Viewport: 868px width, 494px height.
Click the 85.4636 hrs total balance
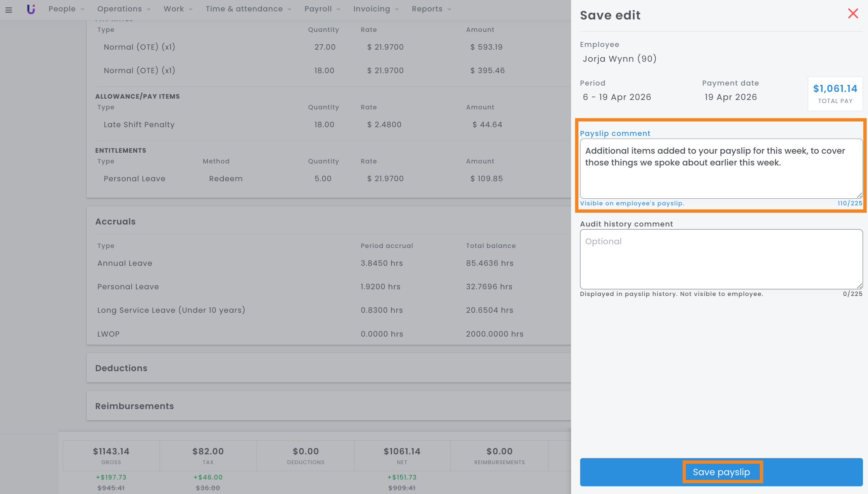[489, 263]
